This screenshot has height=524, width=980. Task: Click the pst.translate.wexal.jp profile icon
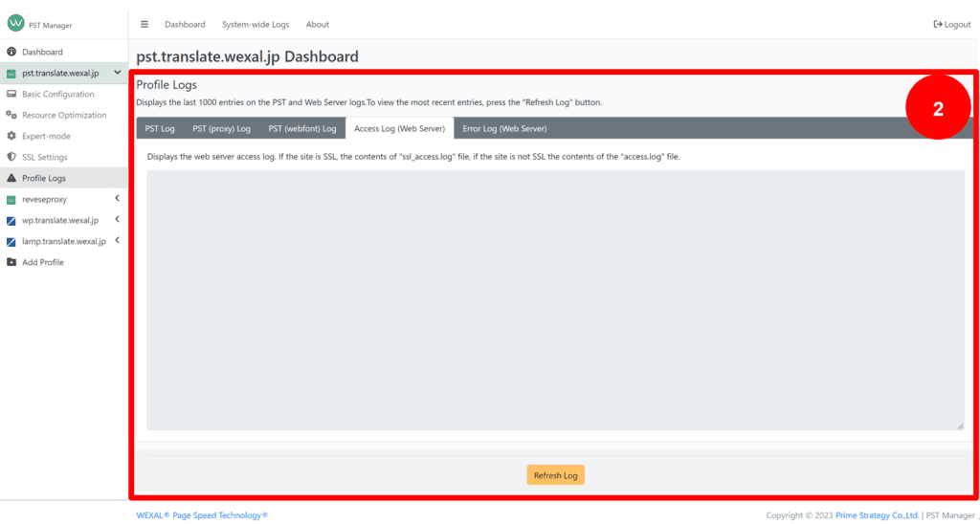11,74
